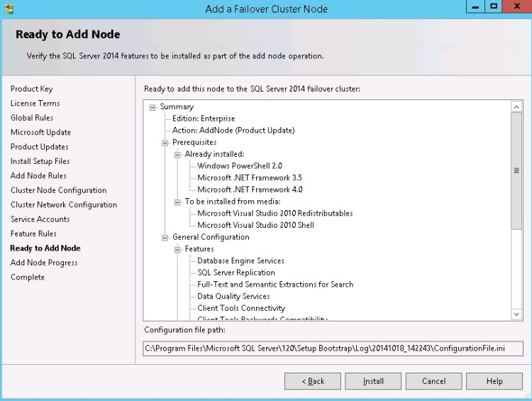Click the Configuration file path field
The width and height of the screenshot is (532, 401).
point(333,348)
